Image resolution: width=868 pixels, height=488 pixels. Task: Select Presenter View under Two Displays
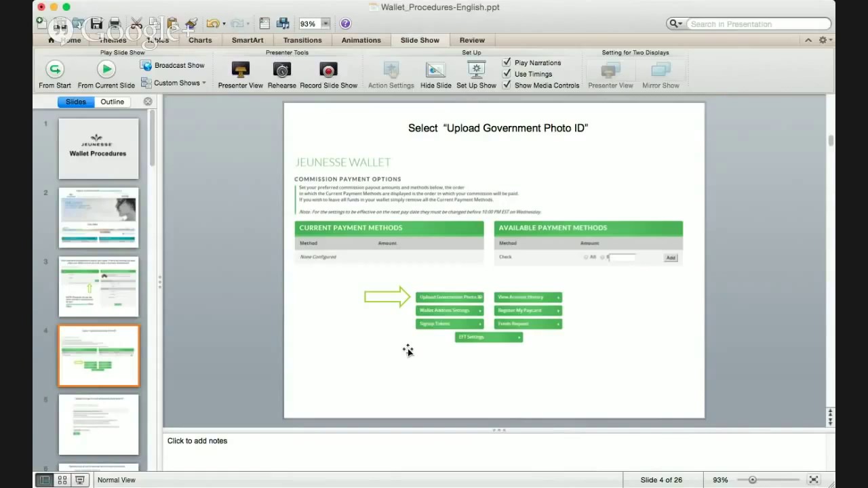pos(610,75)
